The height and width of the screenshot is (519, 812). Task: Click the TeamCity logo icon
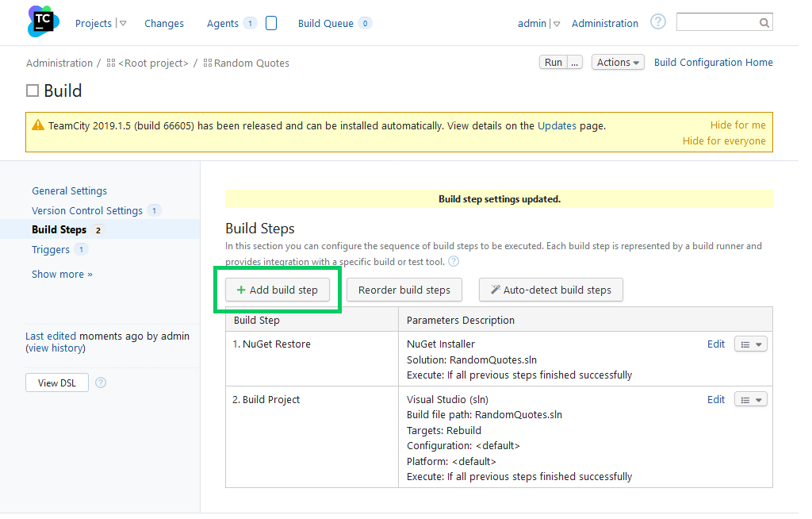click(x=44, y=21)
